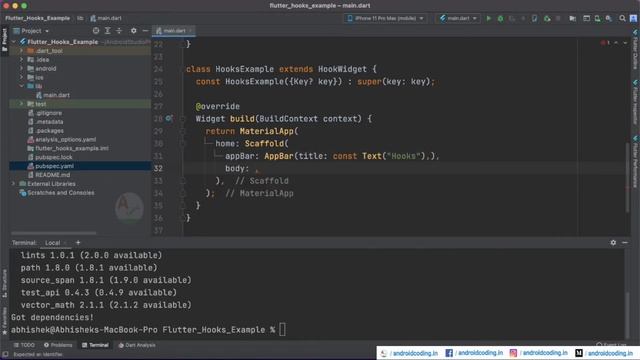Hide the Terminal panel with minus icon
The width and height of the screenshot is (640, 360).
pos(625,242)
